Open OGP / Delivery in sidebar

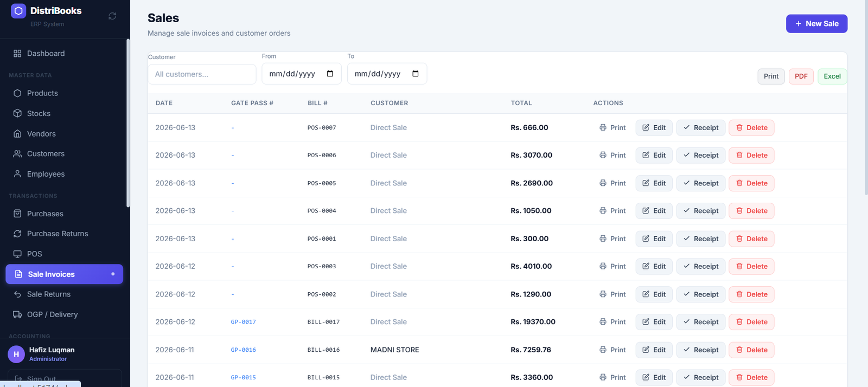pos(64,314)
